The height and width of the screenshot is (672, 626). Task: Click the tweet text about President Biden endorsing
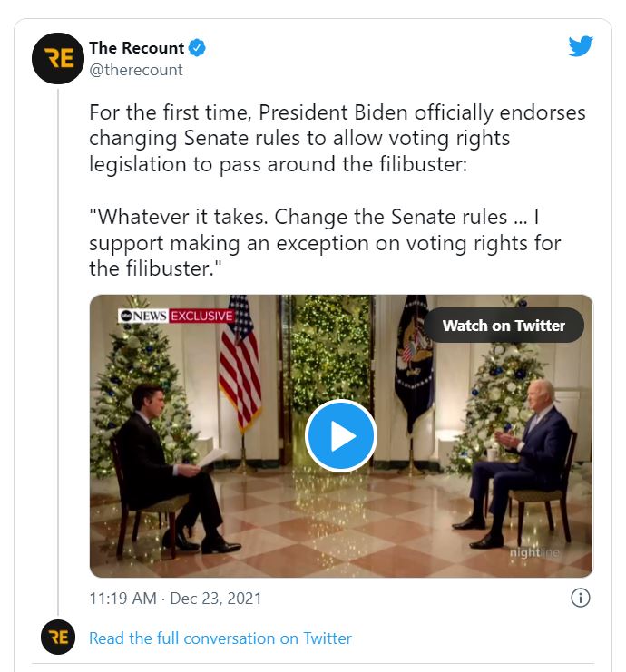(337, 139)
